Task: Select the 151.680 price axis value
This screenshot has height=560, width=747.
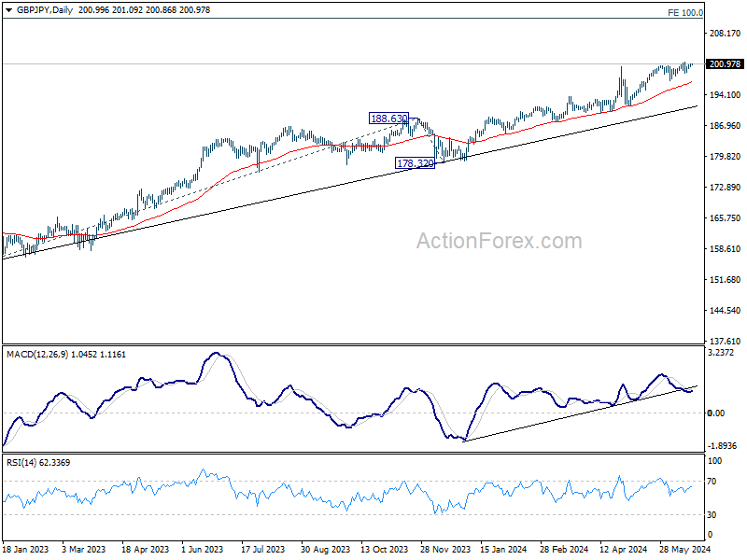Action: (726, 279)
